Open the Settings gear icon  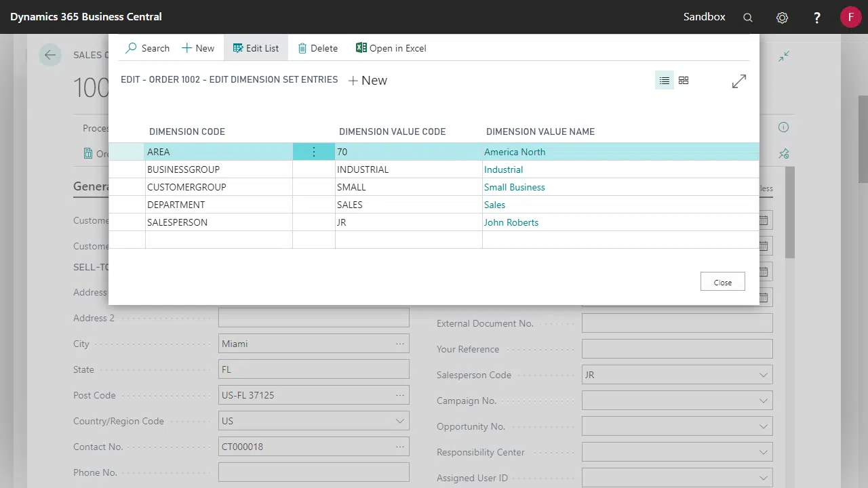click(782, 18)
